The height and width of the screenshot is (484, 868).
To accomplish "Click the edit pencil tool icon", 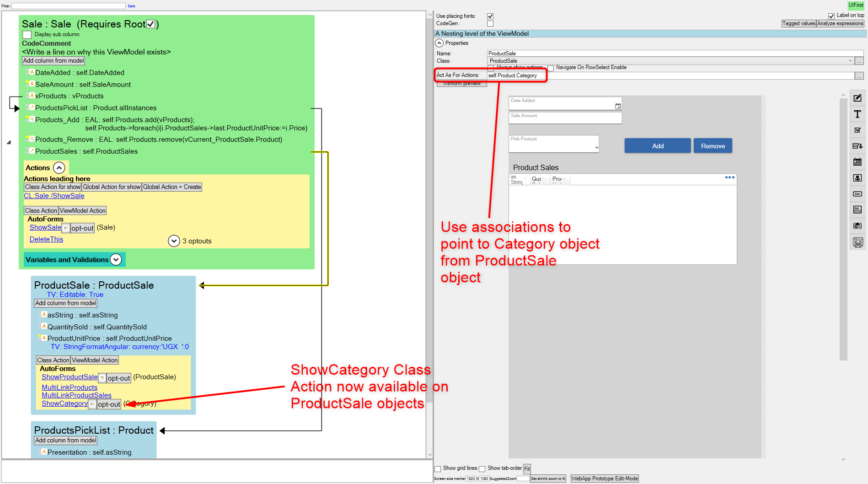I will pyautogui.click(x=857, y=98).
